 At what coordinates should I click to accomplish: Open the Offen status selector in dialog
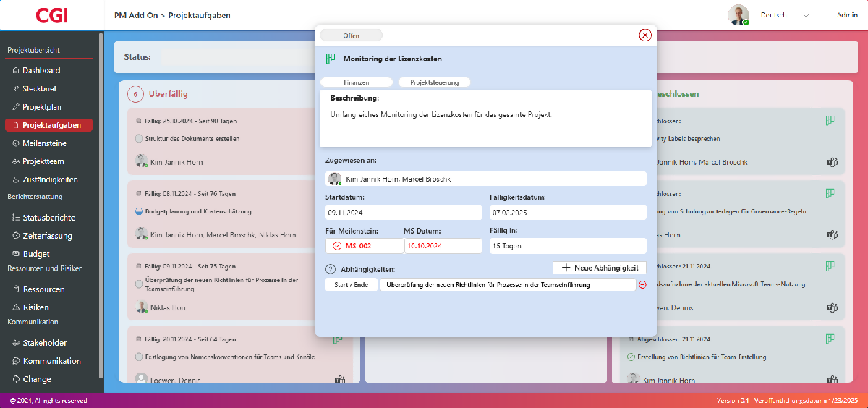tap(352, 35)
